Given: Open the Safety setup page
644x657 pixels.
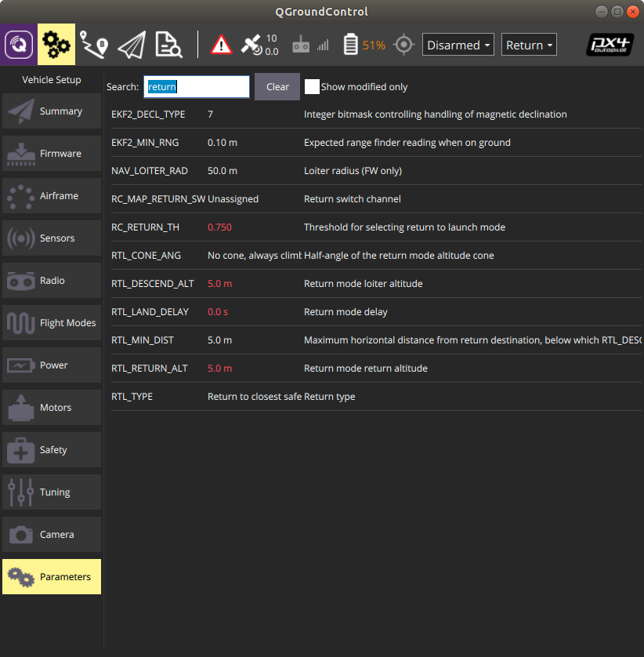Looking at the screenshot, I should [52, 449].
